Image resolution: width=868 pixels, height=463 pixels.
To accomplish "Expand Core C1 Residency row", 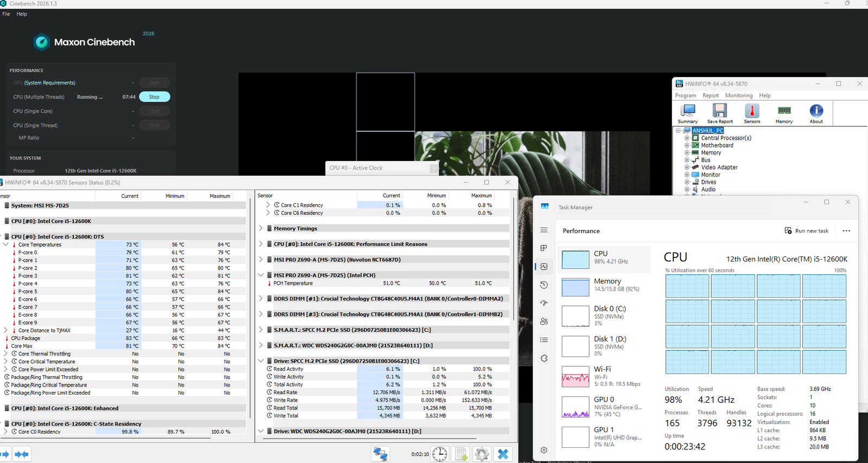I will (x=268, y=205).
